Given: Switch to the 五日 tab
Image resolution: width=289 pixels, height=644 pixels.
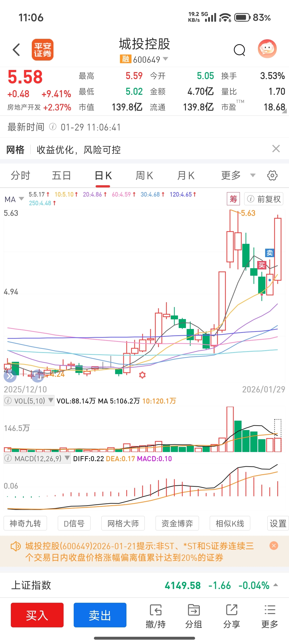Looking at the screenshot, I should (x=61, y=176).
